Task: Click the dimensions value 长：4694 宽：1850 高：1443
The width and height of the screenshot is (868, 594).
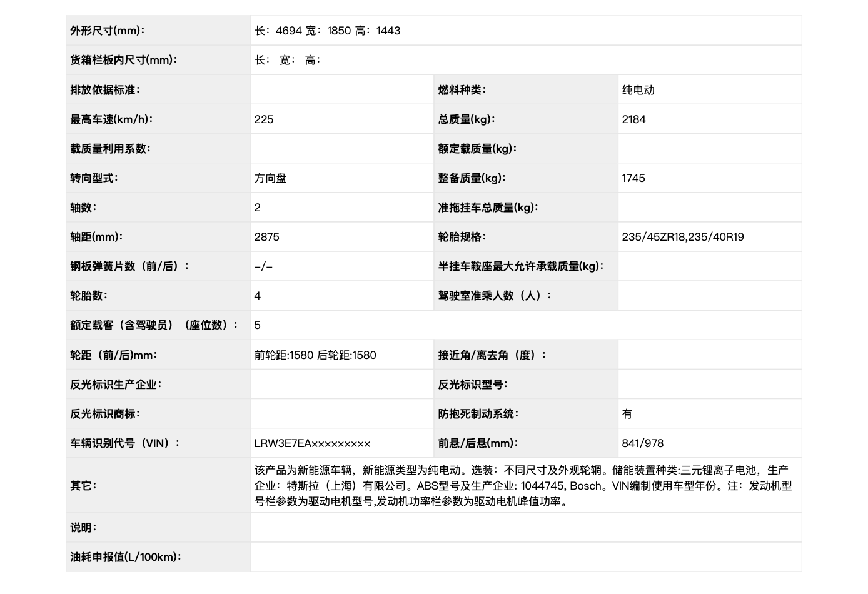Action: 327,31
